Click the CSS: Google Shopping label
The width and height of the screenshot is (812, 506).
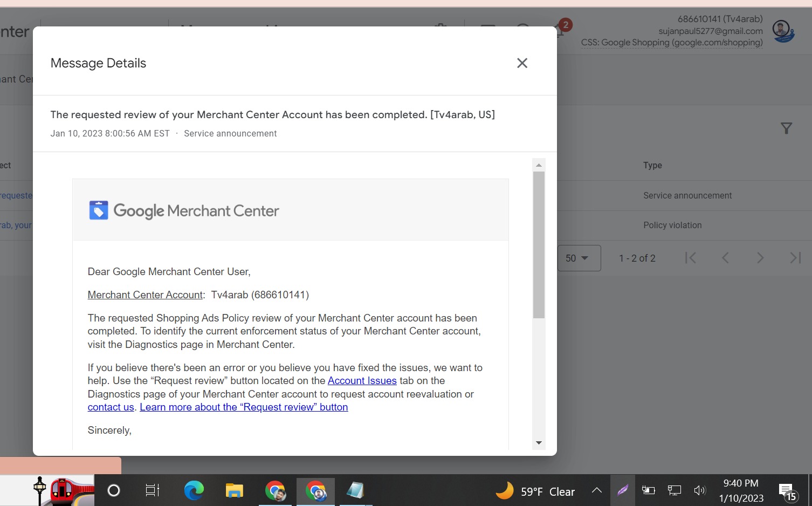coord(672,43)
